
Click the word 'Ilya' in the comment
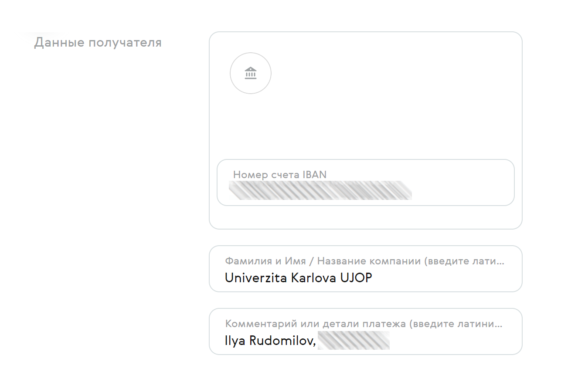point(235,341)
